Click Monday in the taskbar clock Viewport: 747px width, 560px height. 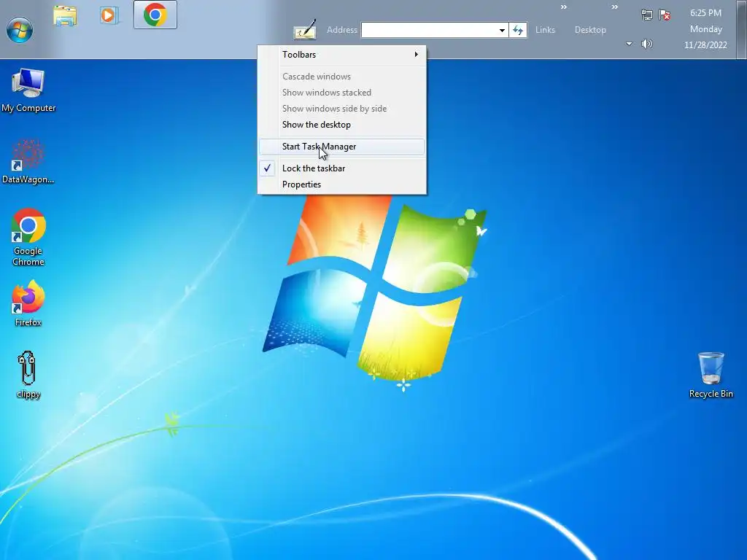(706, 29)
